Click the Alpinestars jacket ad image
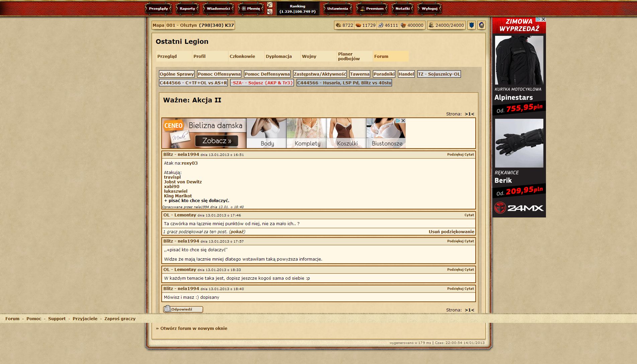Screen dimensions: 637x364 point(519,60)
